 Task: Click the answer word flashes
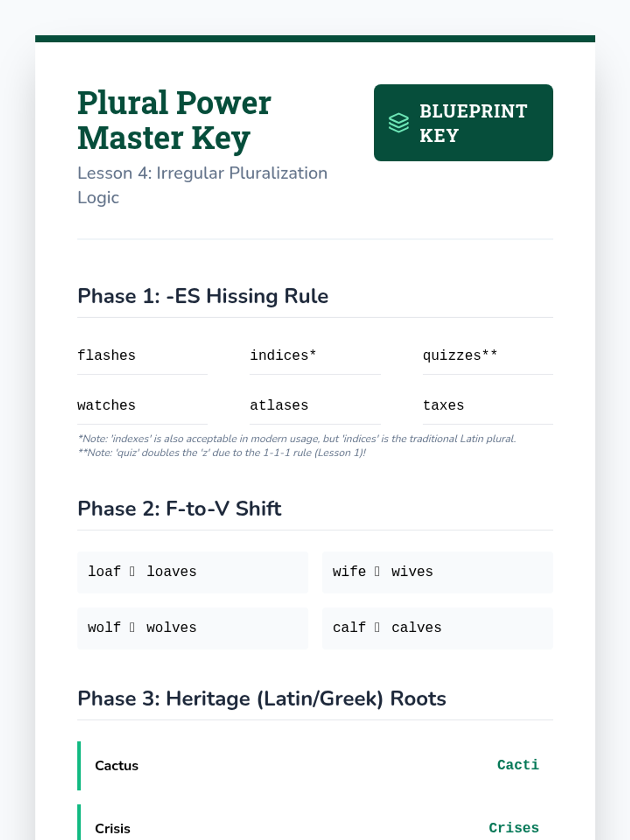coord(107,355)
